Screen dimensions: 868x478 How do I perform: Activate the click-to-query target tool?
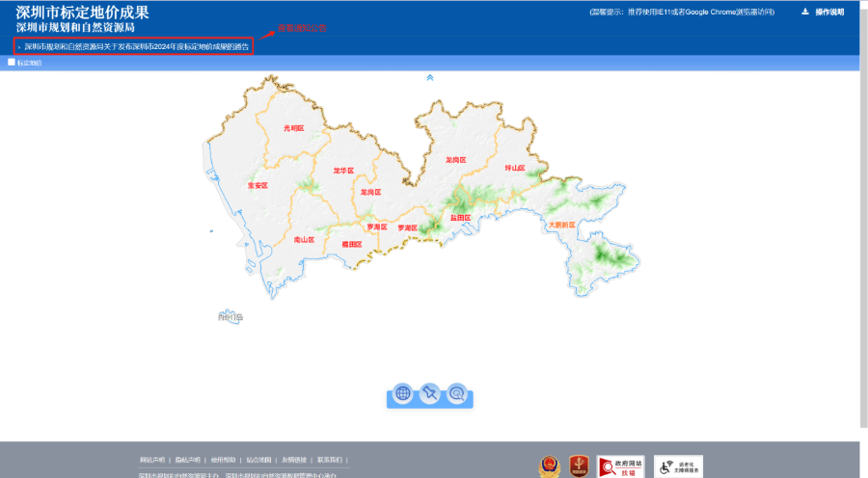457,393
